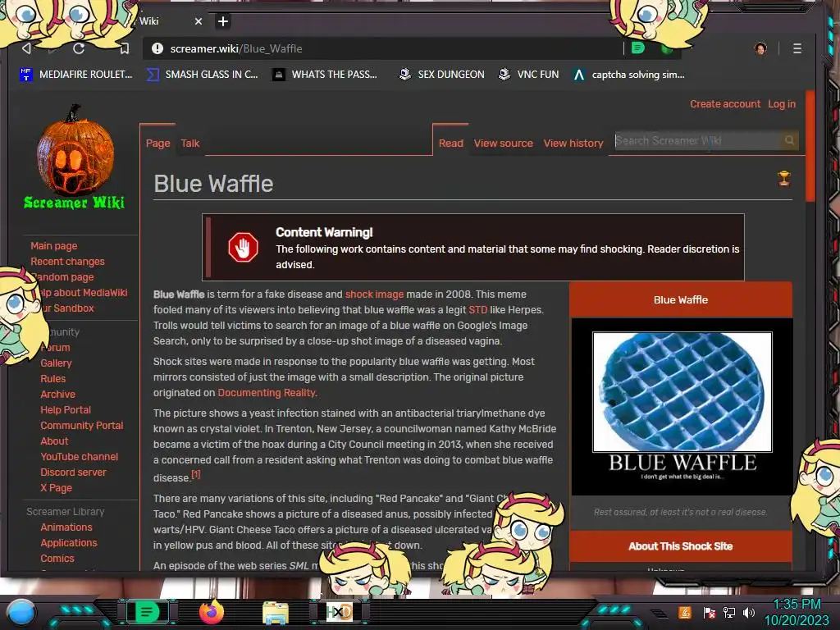Screen dimensions: 840x630
Task: Open the Community Portal link
Action: coord(81,425)
